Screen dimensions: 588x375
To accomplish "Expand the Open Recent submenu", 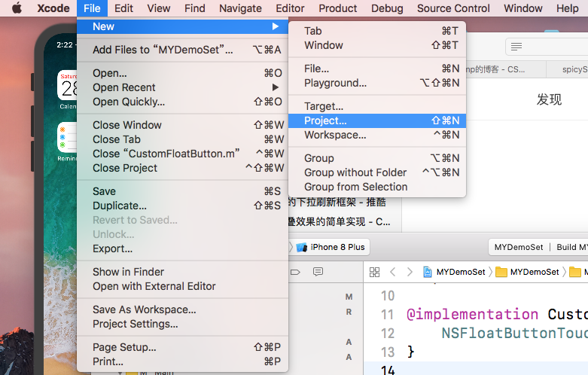I will point(183,87).
